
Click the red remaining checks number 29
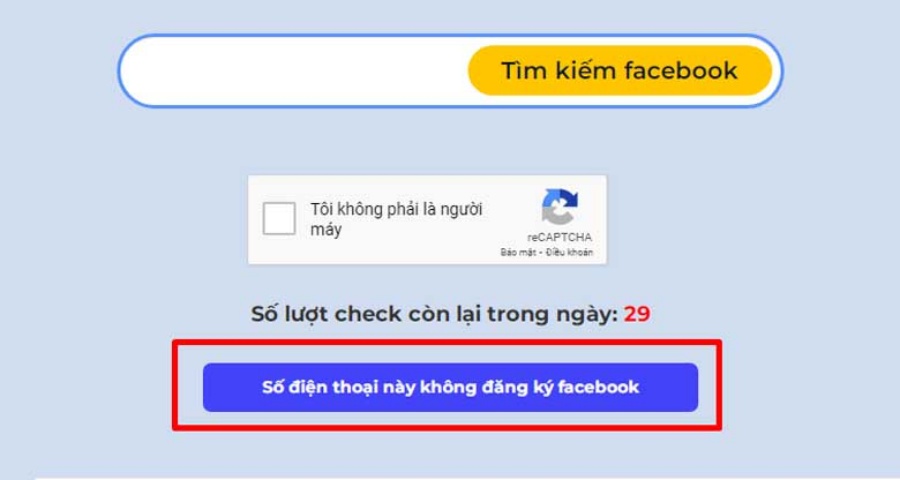tap(637, 314)
